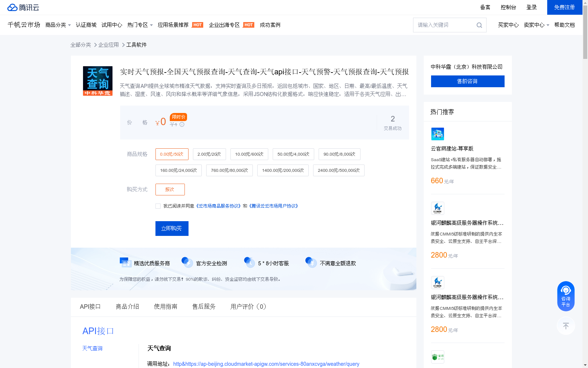This screenshot has width=588, height=368.
Task: Open the 云官网建站-尊享版 product icon
Action: point(438,134)
